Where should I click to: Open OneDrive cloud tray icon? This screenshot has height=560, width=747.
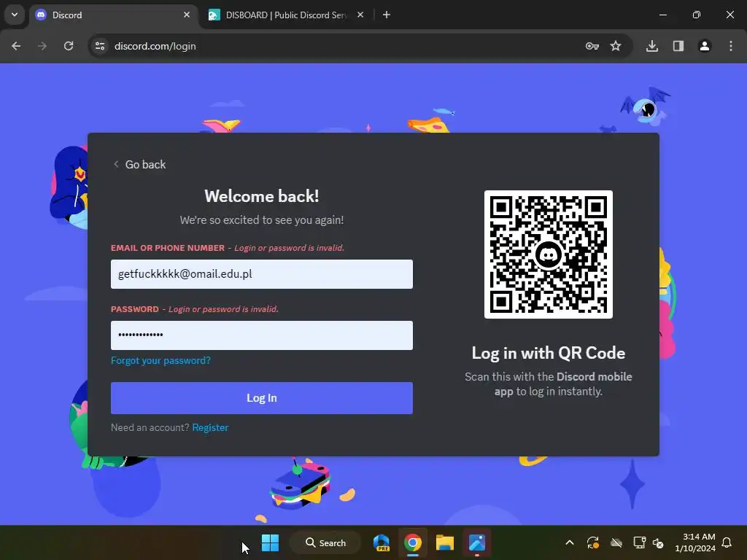[x=616, y=542]
